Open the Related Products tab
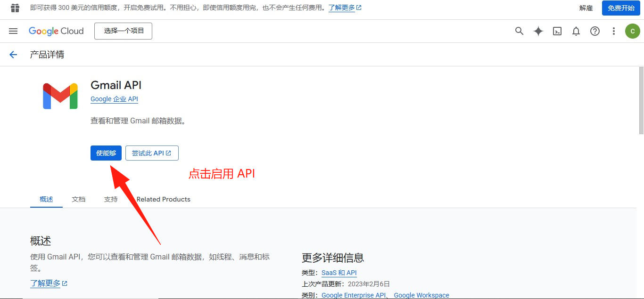 tap(163, 199)
